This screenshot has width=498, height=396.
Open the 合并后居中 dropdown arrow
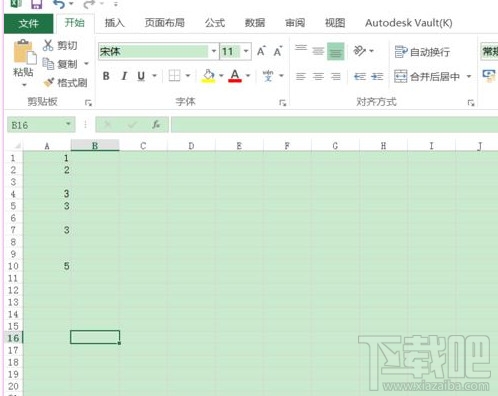[x=469, y=76]
